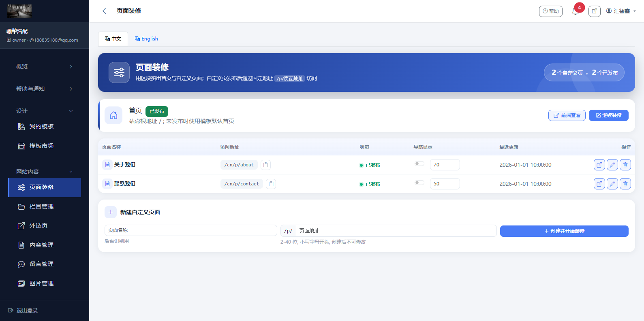This screenshot has height=321, width=644.
Task: Click the sort order field showing 70
Action: (x=445, y=165)
